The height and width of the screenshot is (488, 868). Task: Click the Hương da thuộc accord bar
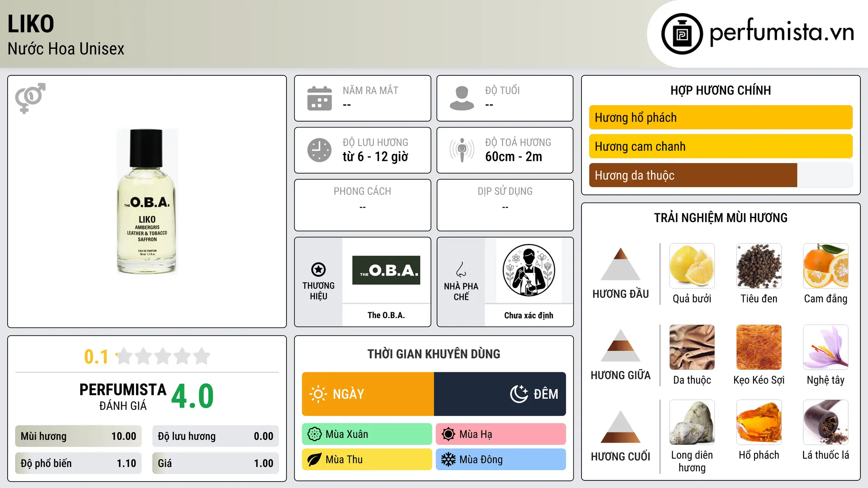tap(721, 175)
